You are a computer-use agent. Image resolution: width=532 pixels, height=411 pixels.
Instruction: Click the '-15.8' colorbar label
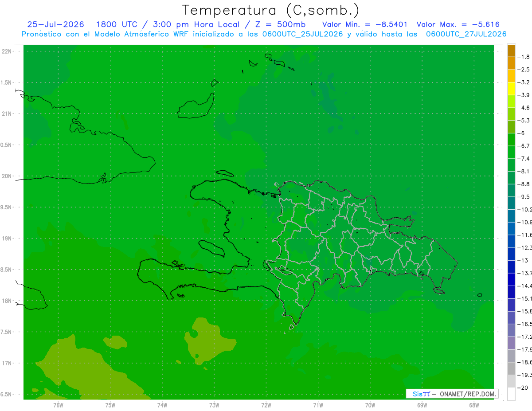(524, 311)
